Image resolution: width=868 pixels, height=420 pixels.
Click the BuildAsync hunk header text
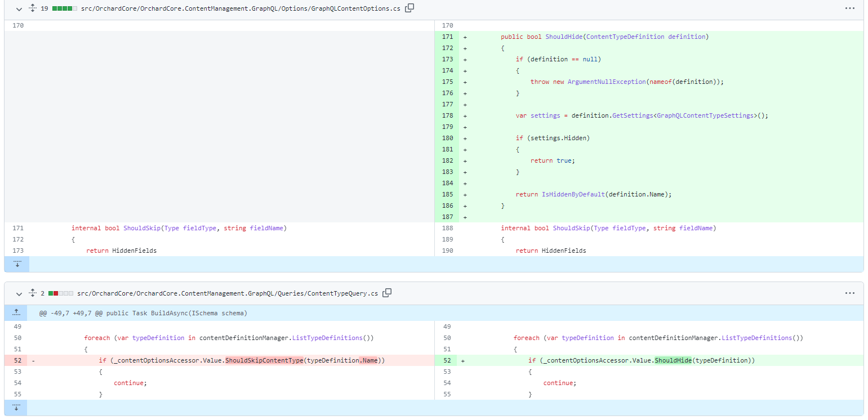tap(143, 313)
